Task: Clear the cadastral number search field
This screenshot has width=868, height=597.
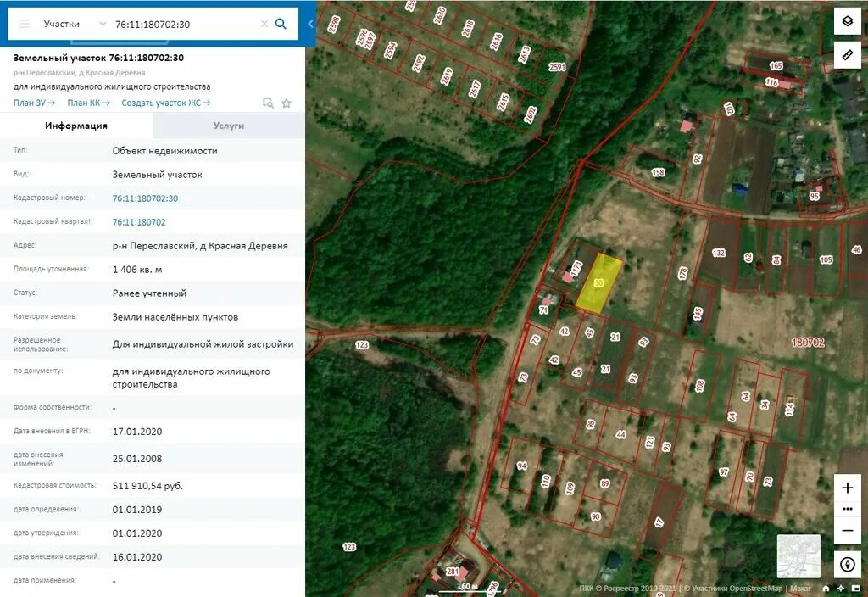Action: coord(264,24)
